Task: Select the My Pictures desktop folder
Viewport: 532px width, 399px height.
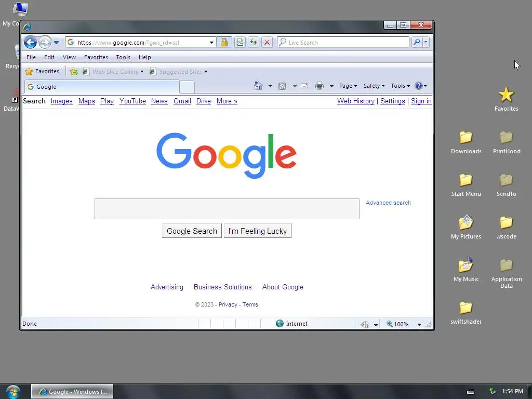Action: (x=466, y=228)
